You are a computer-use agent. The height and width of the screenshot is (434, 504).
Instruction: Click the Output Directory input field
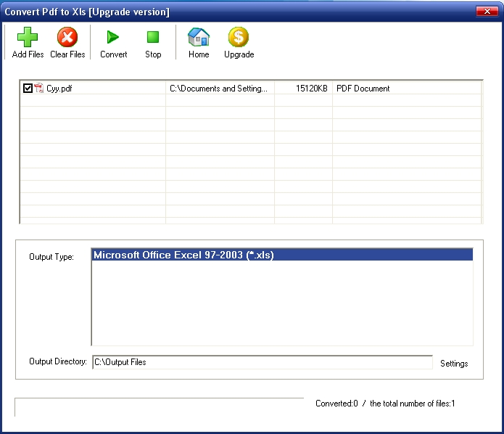coord(263,362)
